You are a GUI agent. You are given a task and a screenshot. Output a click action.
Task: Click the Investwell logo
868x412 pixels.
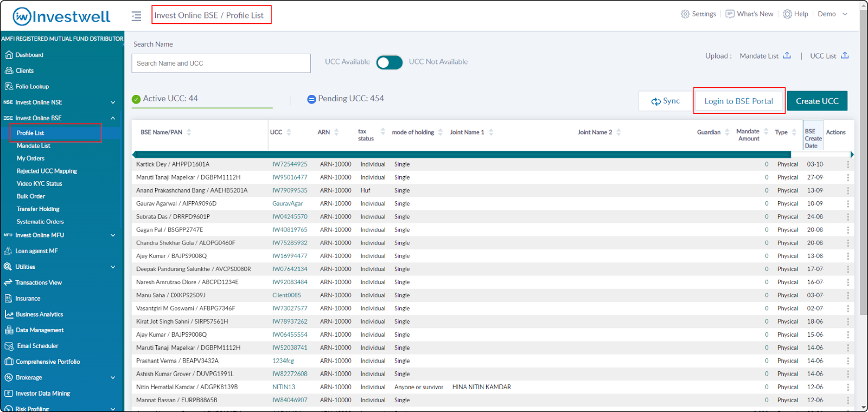[61, 16]
